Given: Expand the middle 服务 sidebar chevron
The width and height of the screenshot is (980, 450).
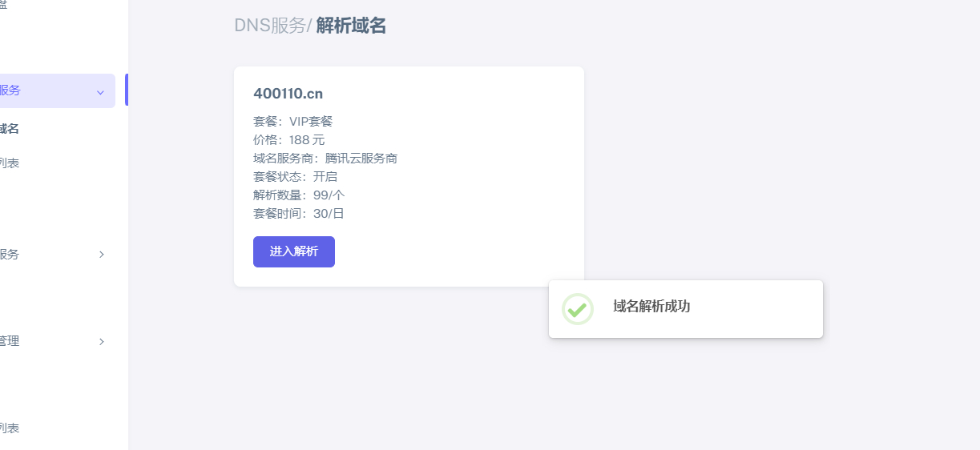Looking at the screenshot, I should 102,255.
